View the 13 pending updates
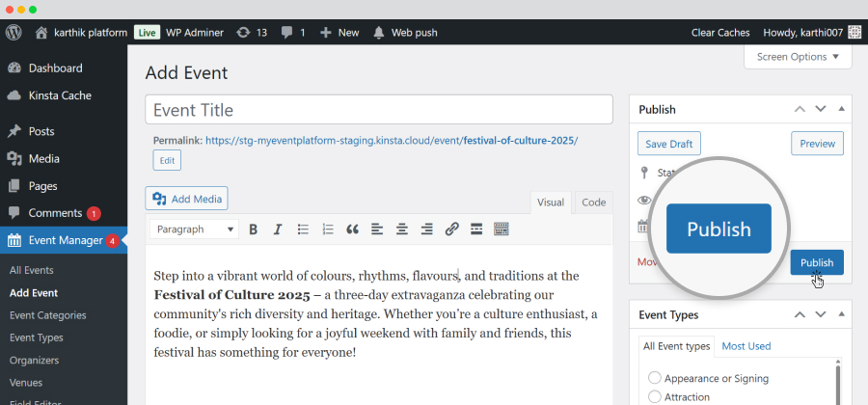 [252, 33]
